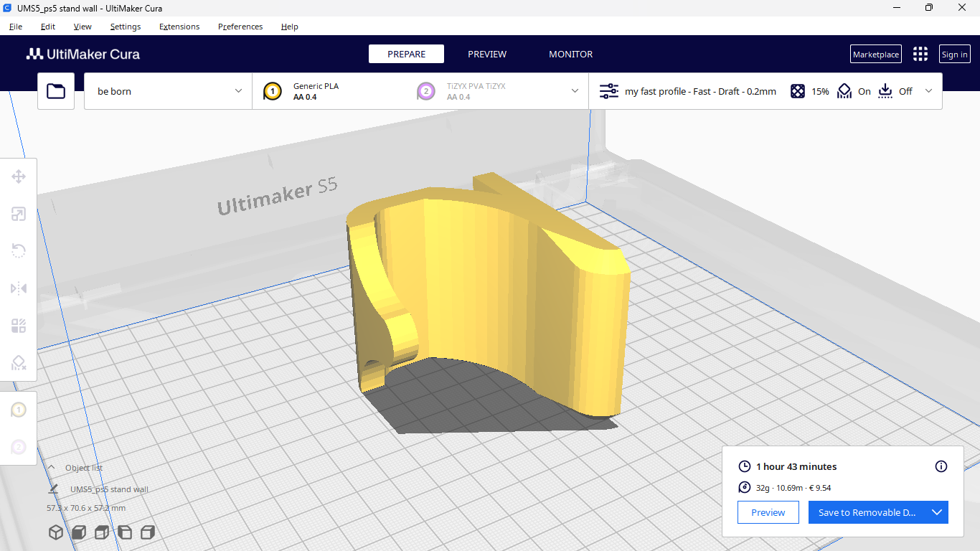The width and height of the screenshot is (980, 551).
Task: Switch to the MONITOR stage tab
Action: click(571, 54)
